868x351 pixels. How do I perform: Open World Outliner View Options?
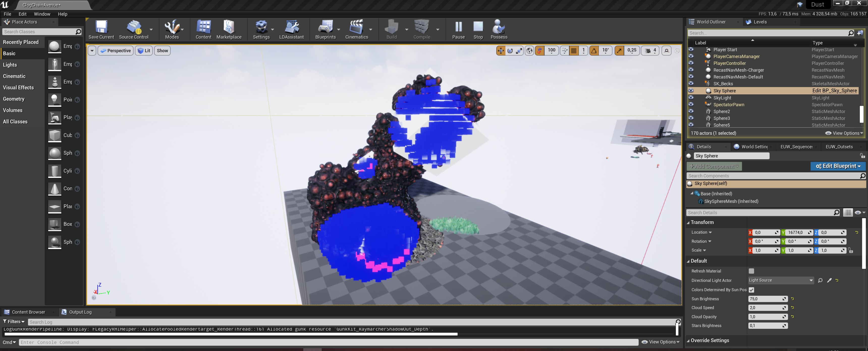(844, 133)
